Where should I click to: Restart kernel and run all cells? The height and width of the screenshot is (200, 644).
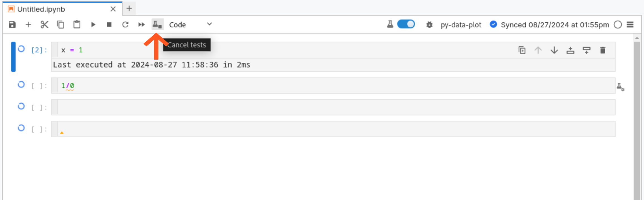[x=142, y=25]
